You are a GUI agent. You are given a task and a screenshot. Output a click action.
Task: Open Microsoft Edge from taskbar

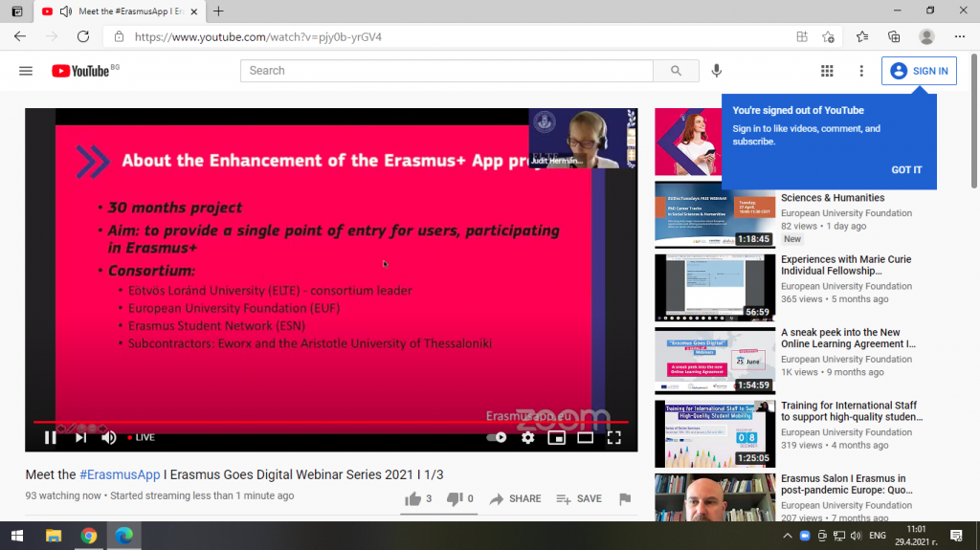click(x=123, y=536)
